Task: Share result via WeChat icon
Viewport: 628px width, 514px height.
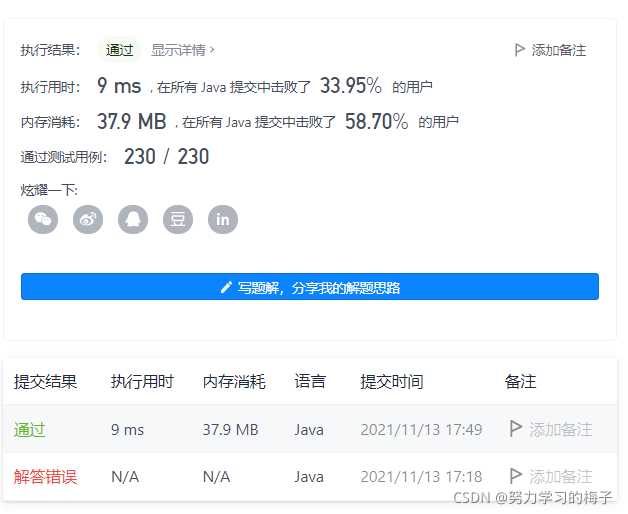Action: (x=43, y=220)
